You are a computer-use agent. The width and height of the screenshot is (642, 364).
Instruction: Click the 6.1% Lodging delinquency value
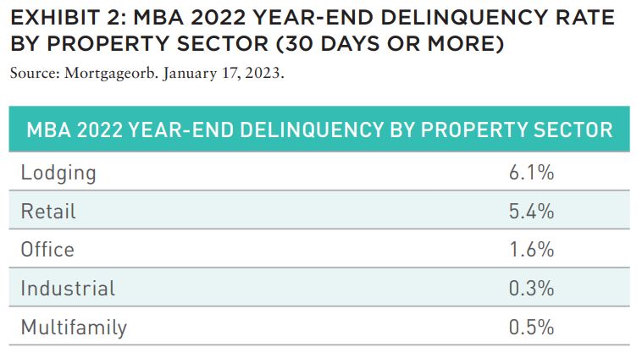pyautogui.click(x=531, y=172)
